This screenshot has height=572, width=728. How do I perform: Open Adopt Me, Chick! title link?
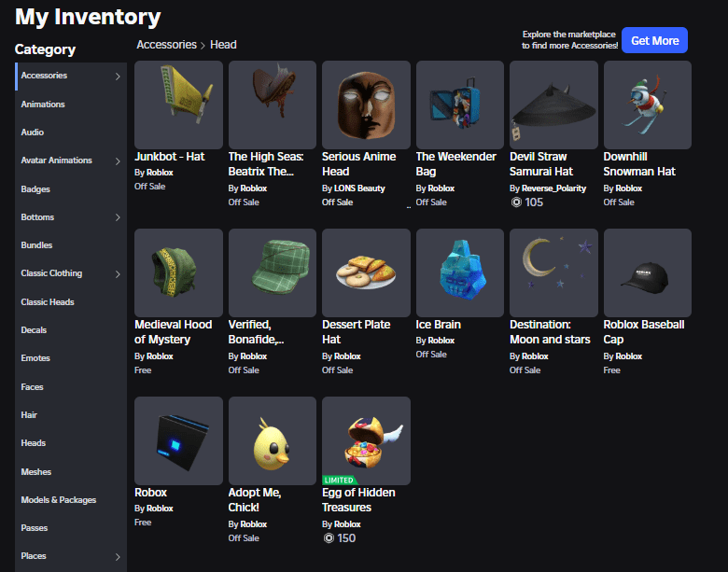click(x=255, y=500)
